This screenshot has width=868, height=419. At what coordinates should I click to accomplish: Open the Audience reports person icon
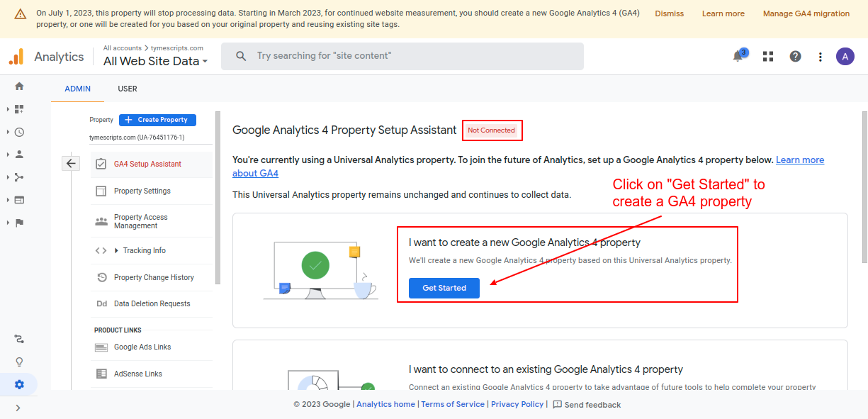[x=19, y=155]
